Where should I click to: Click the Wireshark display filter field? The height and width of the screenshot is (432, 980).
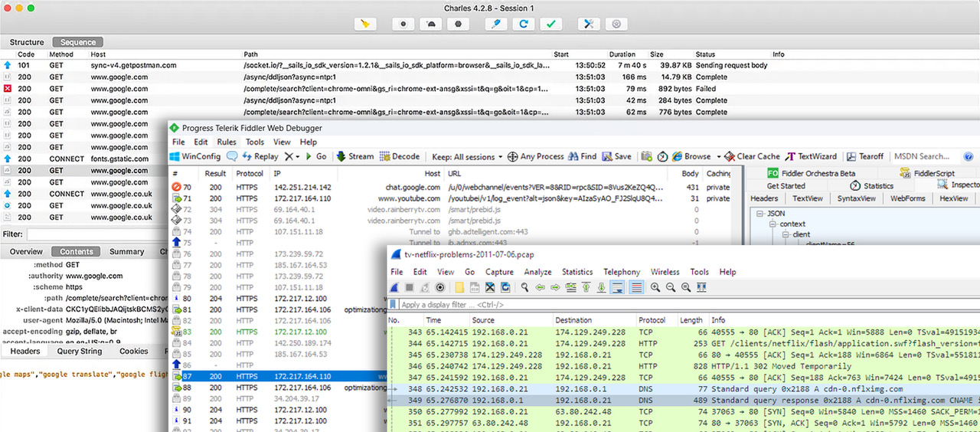[x=689, y=305]
